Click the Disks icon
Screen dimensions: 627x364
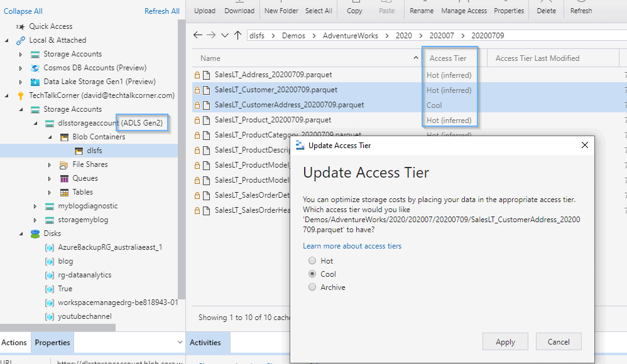tap(35, 233)
